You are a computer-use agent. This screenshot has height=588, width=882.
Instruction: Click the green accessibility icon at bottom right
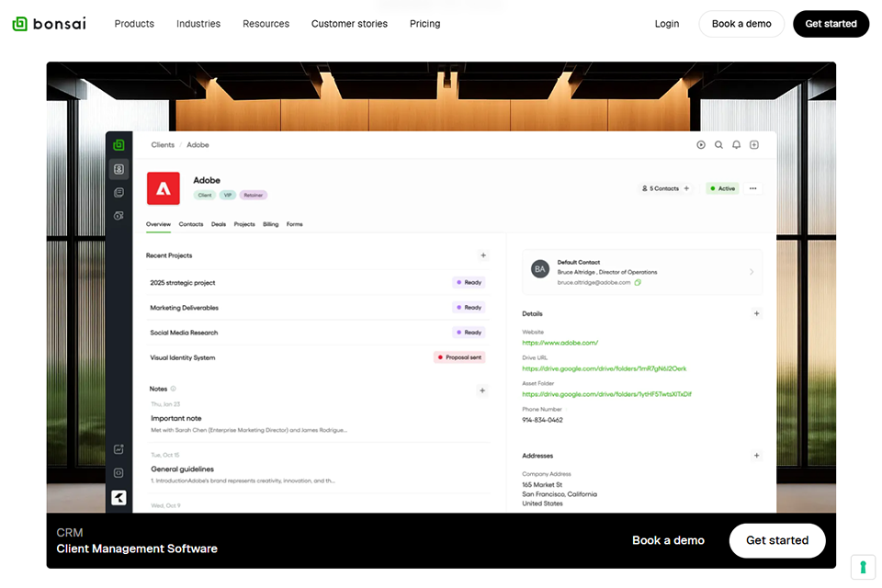point(863,567)
